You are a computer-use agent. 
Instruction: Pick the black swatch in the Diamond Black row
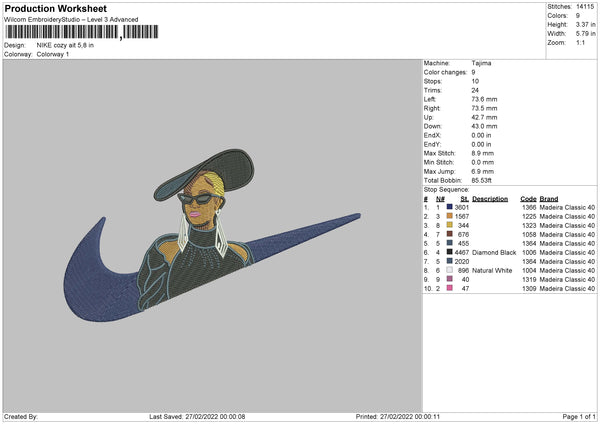pos(449,252)
